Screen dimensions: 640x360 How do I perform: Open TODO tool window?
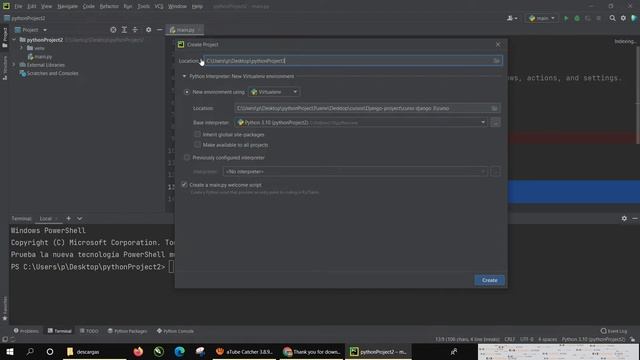pos(89,331)
